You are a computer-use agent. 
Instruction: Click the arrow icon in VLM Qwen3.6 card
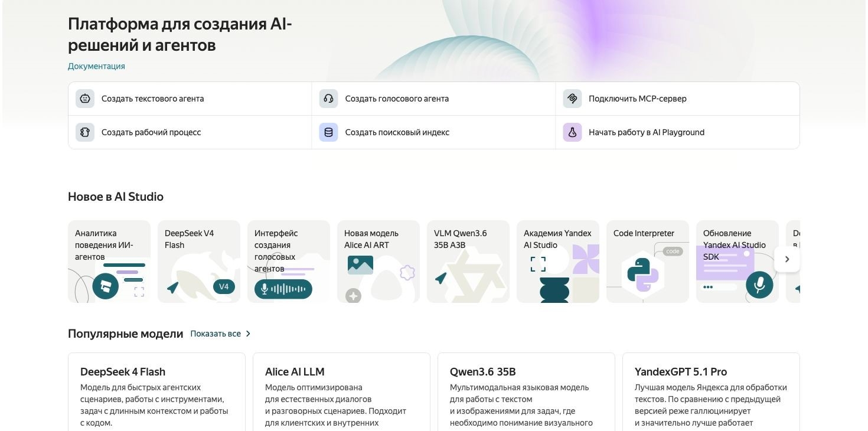440,278
